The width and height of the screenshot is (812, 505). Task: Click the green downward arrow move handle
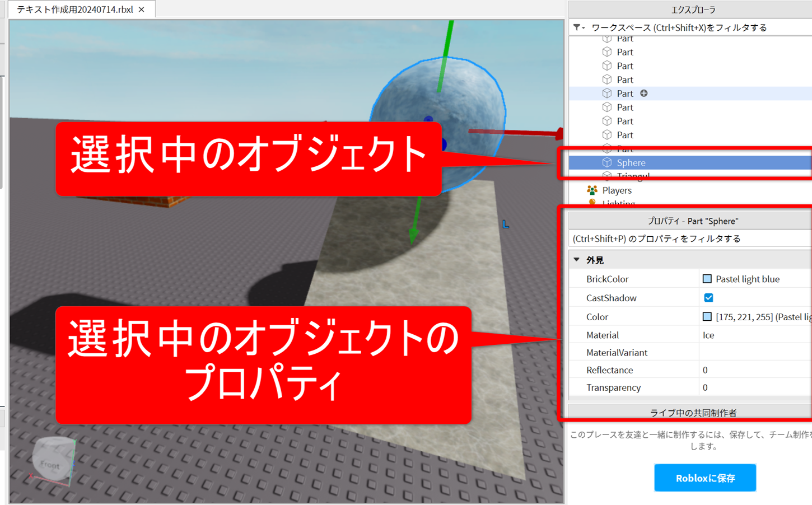pyautogui.click(x=413, y=234)
